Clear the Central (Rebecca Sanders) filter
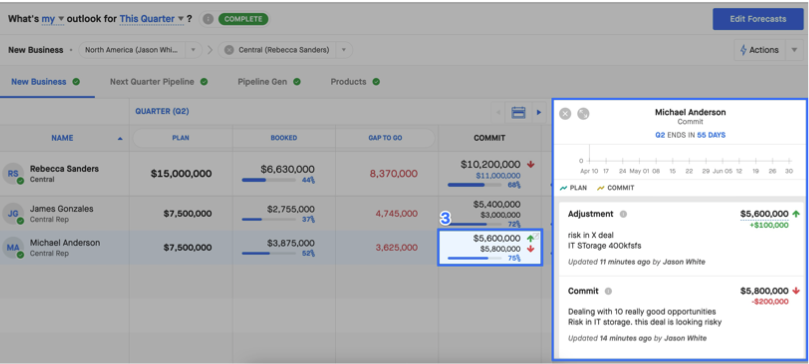Image resolution: width=809 pixels, height=364 pixels. 229,50
